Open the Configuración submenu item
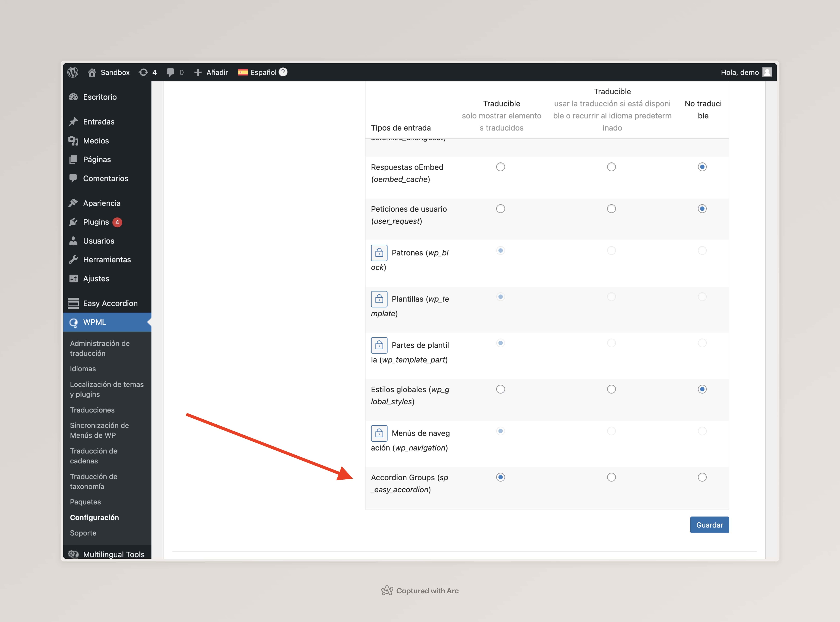 [x=94, y=517]
